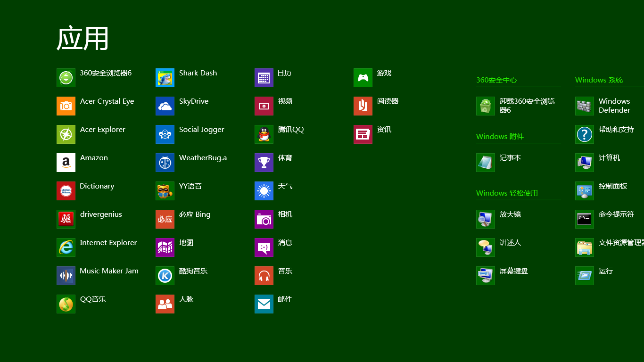
Task: Open the QQ音乐 app icon
Action: pyautogui.click(x=66, y=304)
